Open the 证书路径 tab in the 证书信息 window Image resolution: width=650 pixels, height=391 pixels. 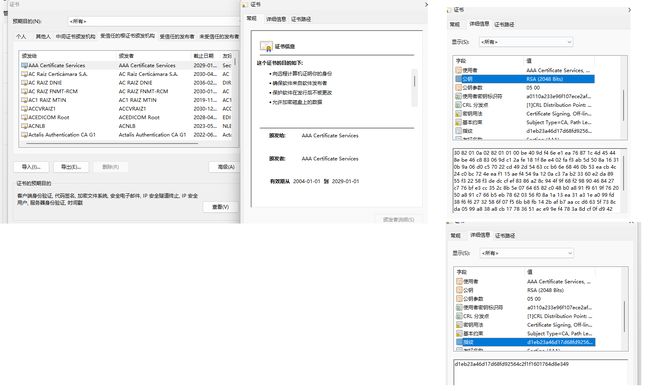pos(301,19)
